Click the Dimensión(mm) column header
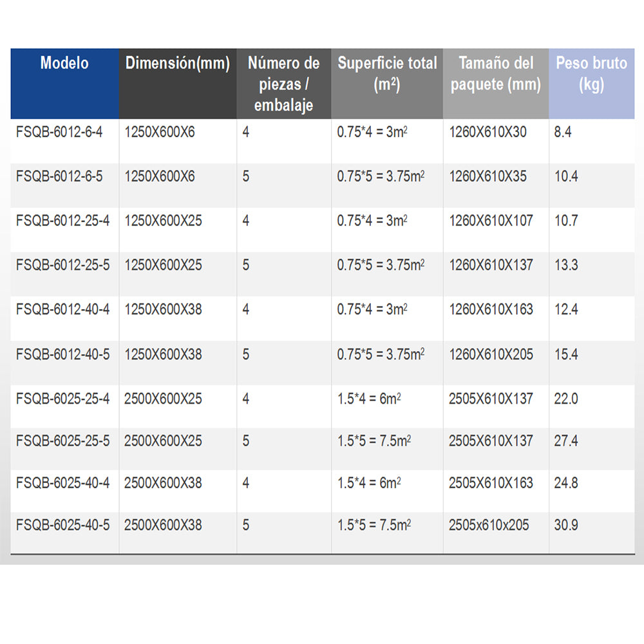The width and height of the screenshot is (644, 644). 178,63
